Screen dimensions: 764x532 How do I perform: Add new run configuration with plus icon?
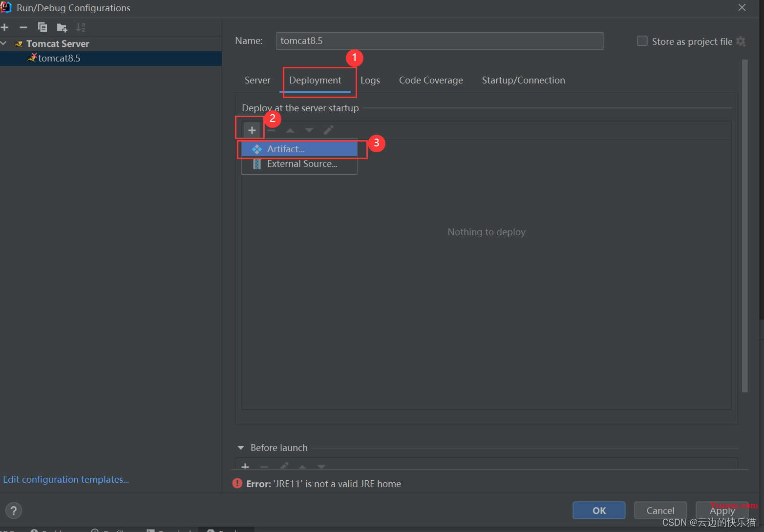[x=5, y=27]
